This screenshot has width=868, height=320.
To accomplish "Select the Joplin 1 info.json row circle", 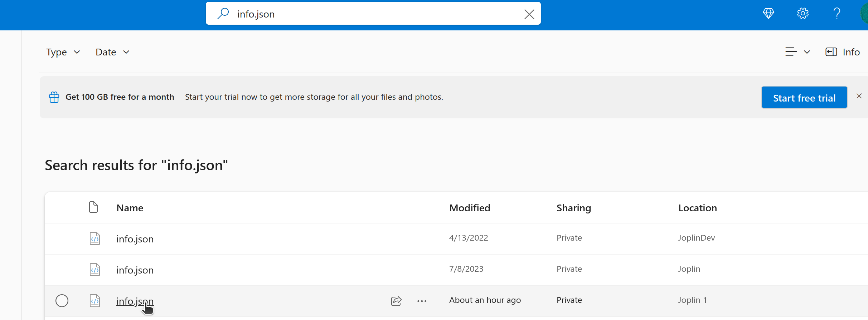I will pyautogui.click(x=62, y=301).
